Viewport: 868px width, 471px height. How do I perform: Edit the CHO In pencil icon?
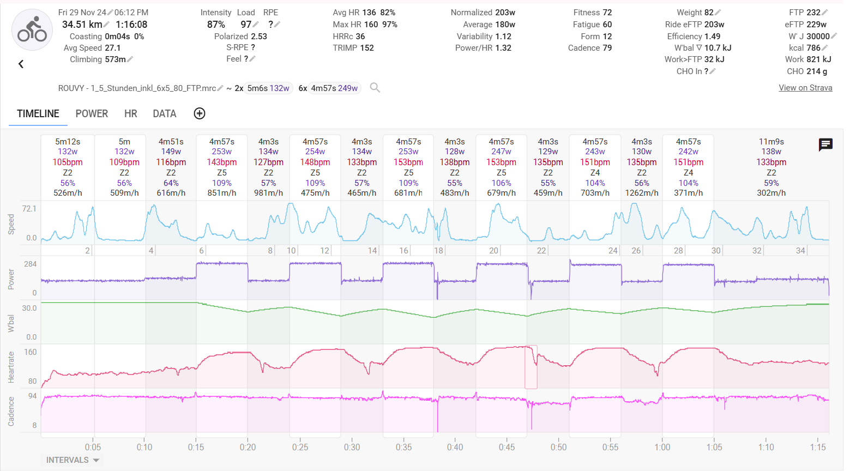pyautogui.click(x=712, y=71)
